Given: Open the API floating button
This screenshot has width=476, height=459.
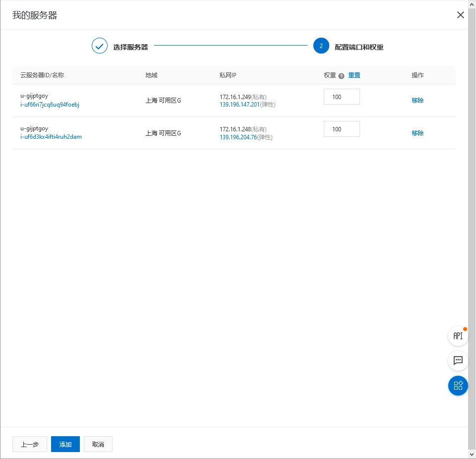Looking at the screenshot, I should pos(458,336).
